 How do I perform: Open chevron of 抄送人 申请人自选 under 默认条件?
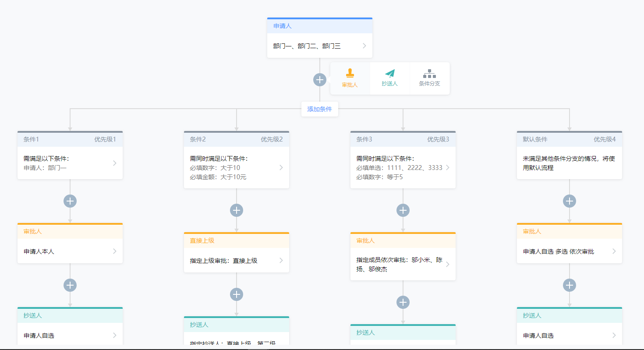[x=614, y=336]
